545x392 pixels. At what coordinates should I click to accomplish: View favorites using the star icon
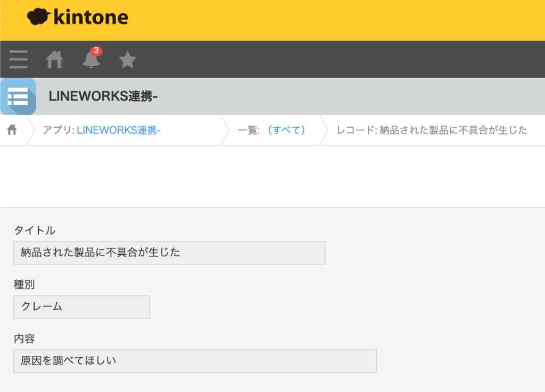click(127, 60)
